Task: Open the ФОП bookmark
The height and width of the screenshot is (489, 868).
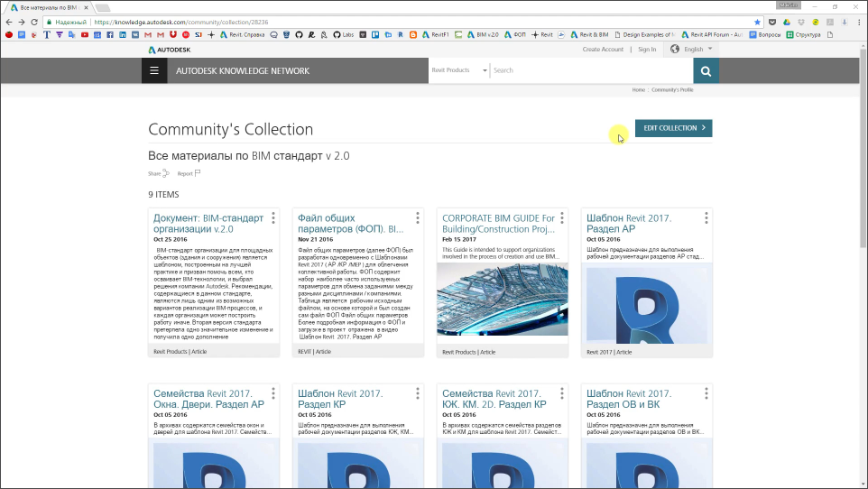Action: coord(515,35)
